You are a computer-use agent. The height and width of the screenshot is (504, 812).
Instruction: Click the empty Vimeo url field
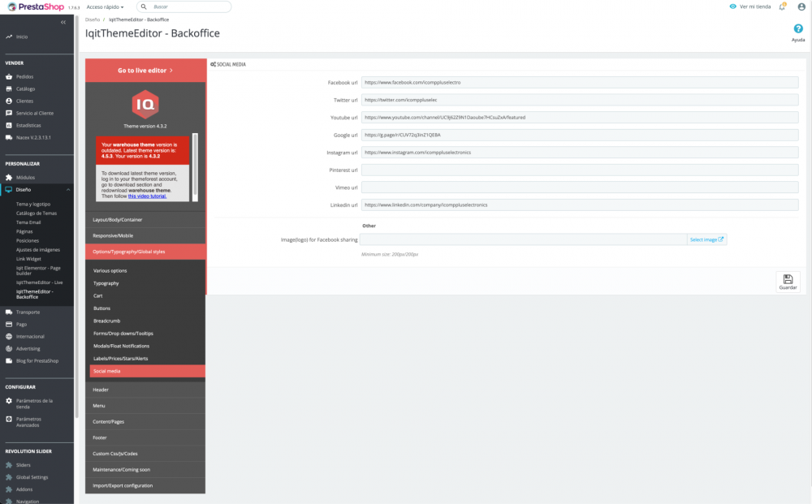pyautogui.click(x=580, y=187)
